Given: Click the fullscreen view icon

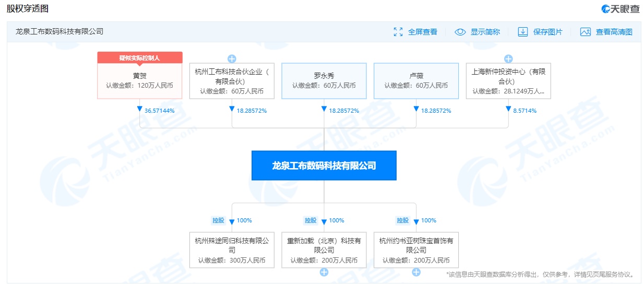Looking at the screenshot, I should coord(398,32).
